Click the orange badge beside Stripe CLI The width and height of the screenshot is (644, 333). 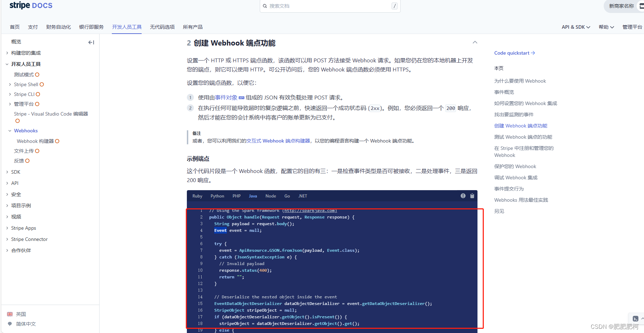point(38,94)
